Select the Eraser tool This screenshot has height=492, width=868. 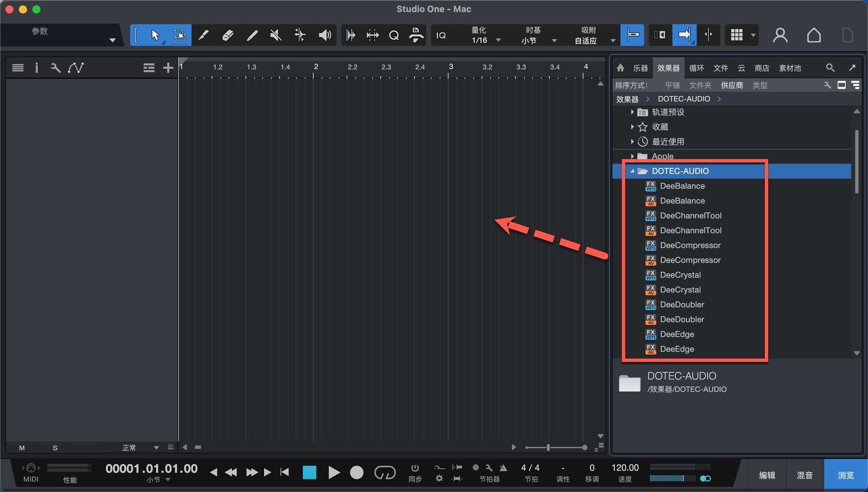(228, 35)
